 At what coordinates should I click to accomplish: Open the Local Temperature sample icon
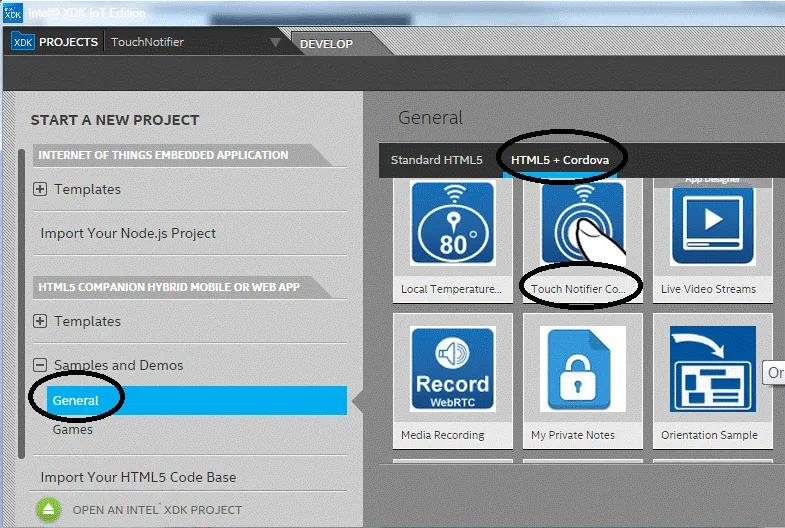(452, 223)
